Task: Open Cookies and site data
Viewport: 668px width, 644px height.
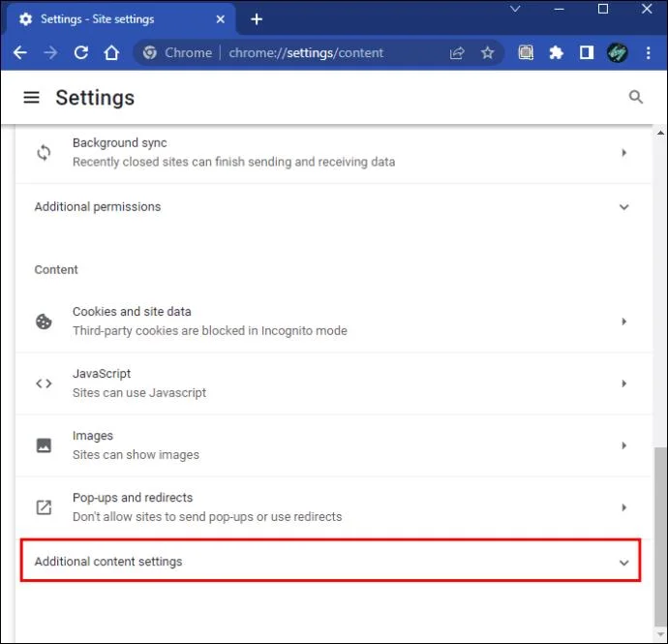Action: tap(334, 322)
